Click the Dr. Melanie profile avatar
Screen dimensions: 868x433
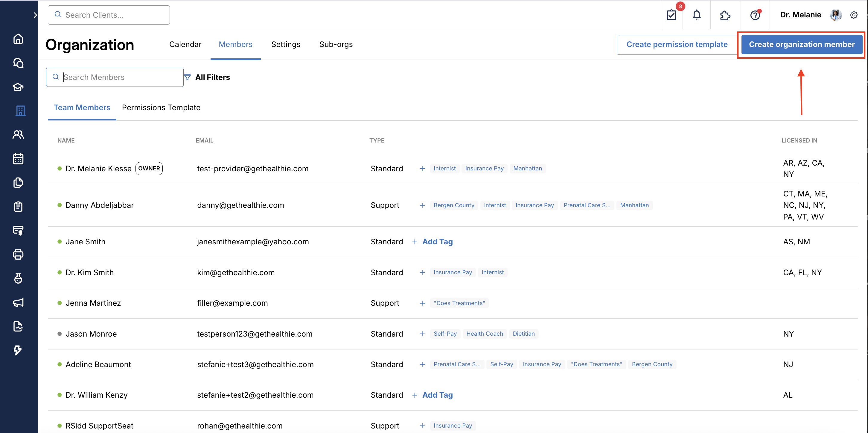point(835,15)
